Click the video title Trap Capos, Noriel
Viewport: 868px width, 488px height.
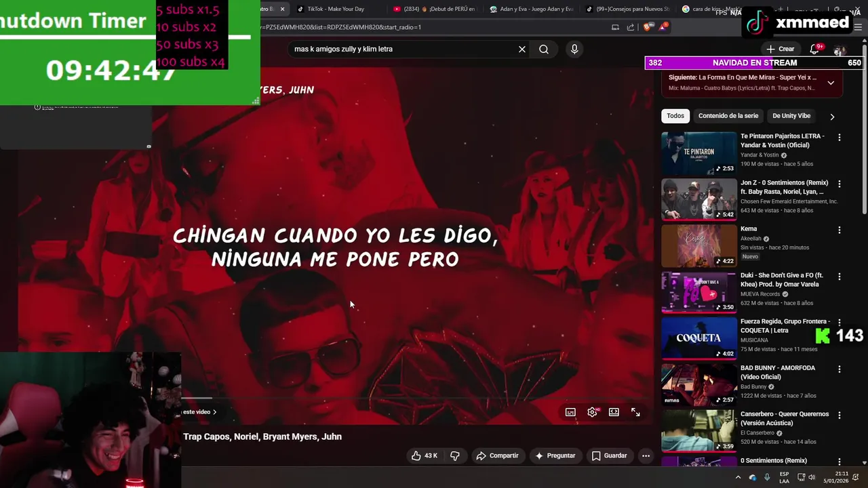[x=262, y=436]
